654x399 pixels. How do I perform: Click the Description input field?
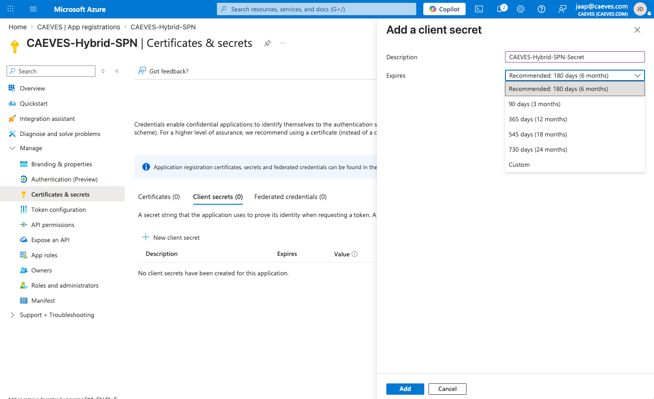coord(575,57)
